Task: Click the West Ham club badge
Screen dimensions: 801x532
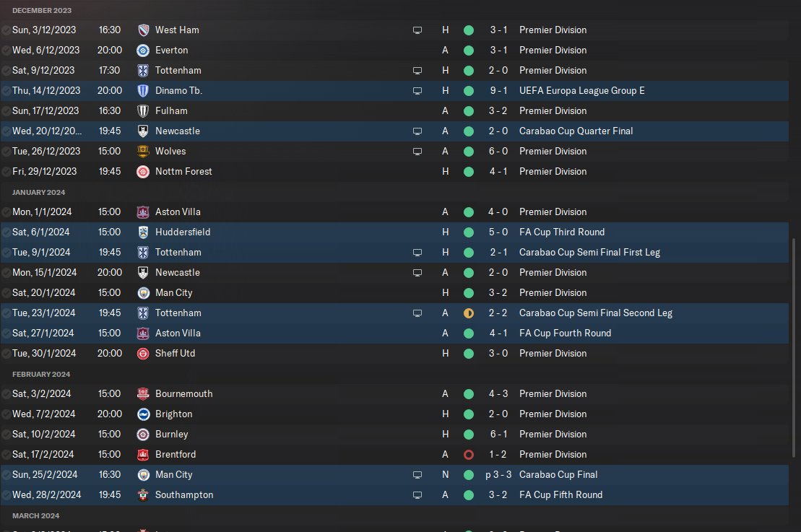Action: 143,30
